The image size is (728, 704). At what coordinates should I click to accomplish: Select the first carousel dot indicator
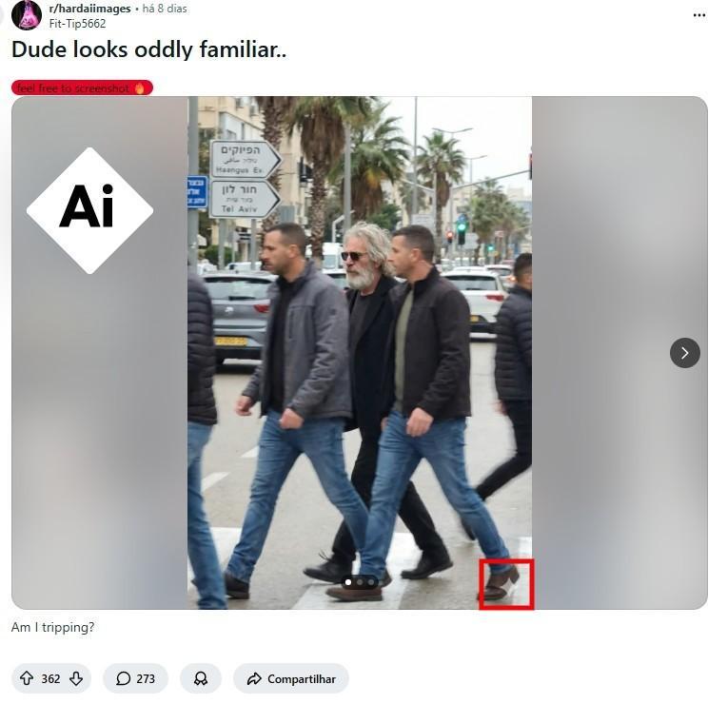[x=348, y=582]
